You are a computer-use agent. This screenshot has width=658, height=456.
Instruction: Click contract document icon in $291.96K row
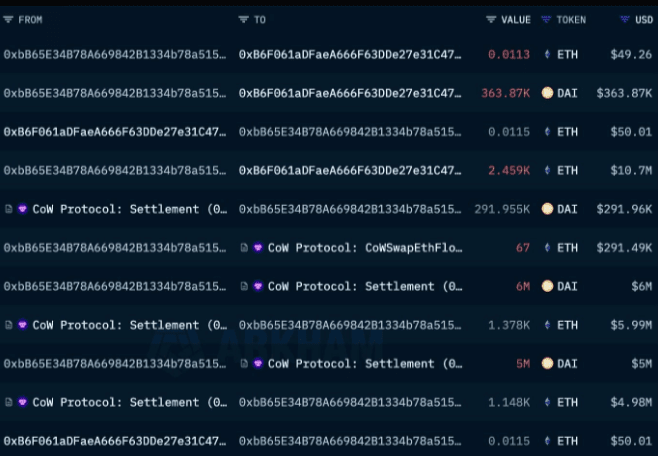point(8,209)
